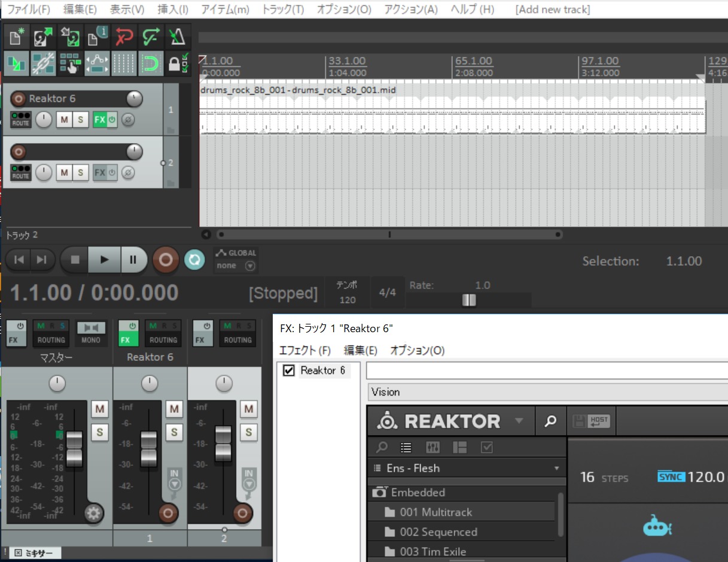The image size is (728, 562).
Task: Open master track settings gear in mixer
Action: [94, 513]
